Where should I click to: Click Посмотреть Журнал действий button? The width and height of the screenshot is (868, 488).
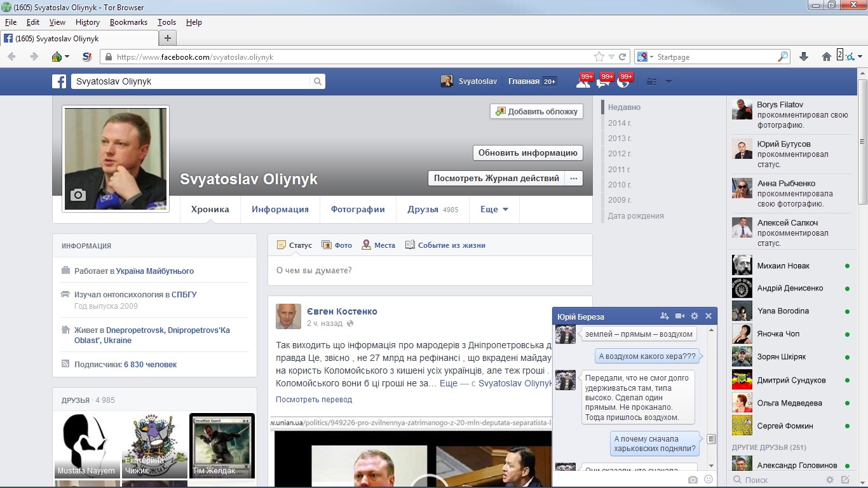tap(496, 179)
